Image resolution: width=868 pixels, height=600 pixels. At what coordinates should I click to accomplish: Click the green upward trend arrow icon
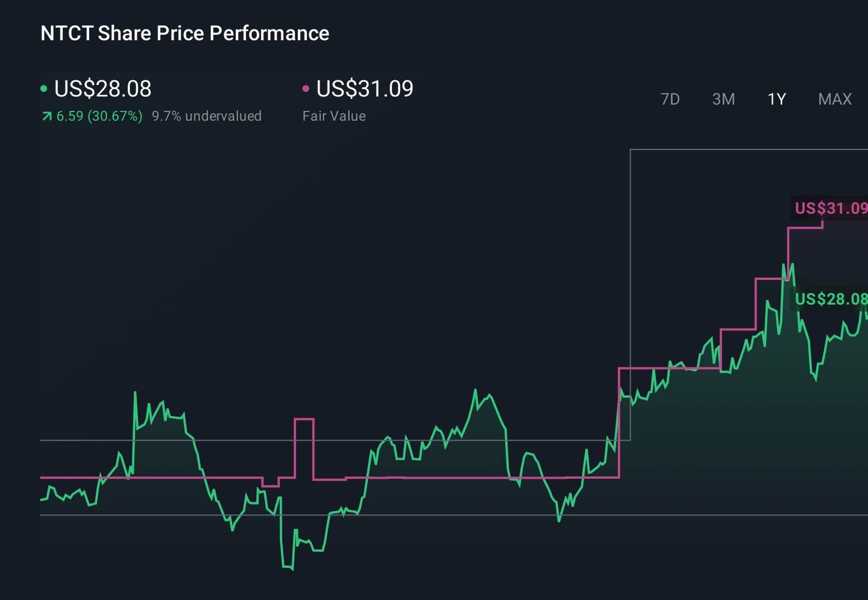click(x=46, y=116)
